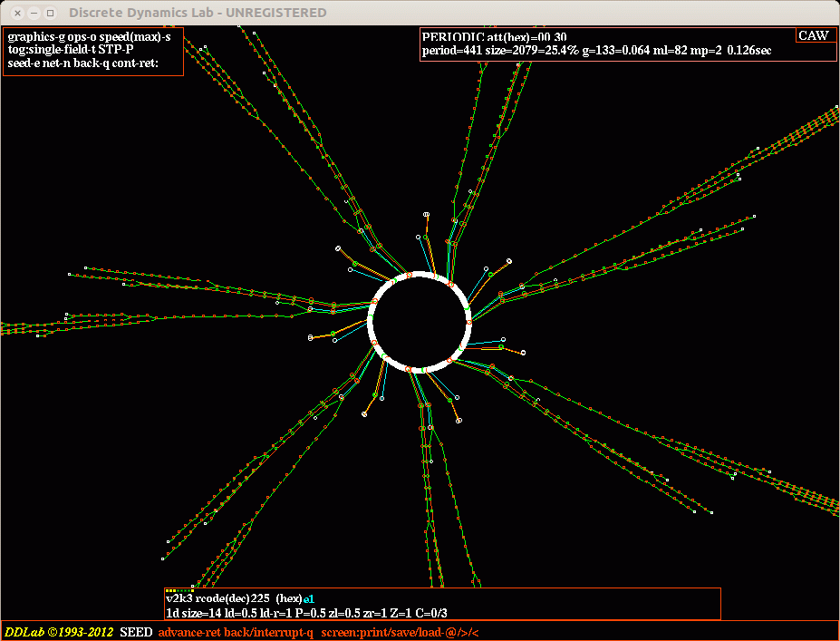Click the yellow 'DDLab ©1993-2012' text
Screen dimensions: 840x641
59,632
